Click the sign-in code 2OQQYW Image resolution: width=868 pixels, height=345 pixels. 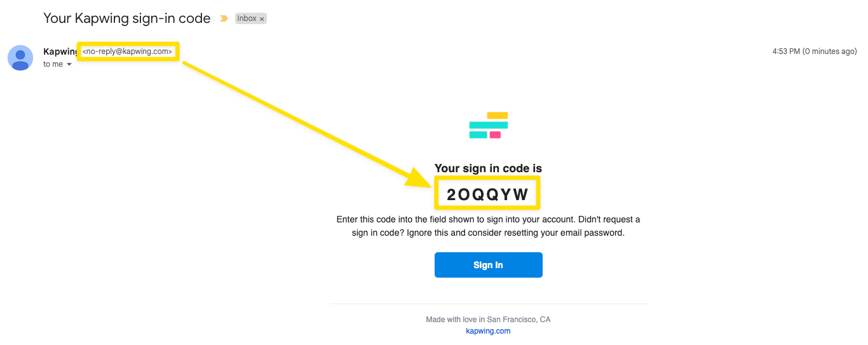[487, 194]
